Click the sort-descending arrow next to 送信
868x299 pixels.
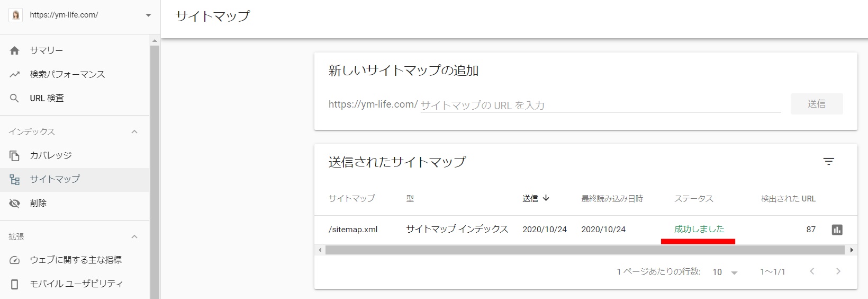(546, 198)
